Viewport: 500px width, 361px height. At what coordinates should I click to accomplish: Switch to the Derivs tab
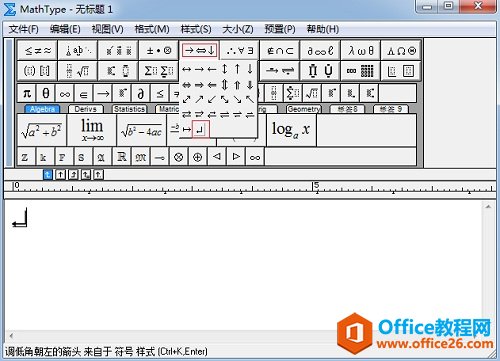(x=86, y=109)
